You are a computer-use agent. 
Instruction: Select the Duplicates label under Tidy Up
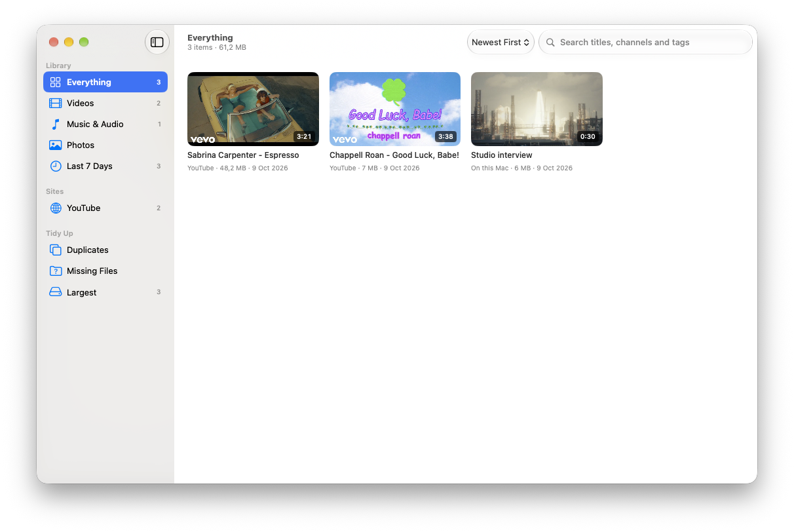[88, 250]
